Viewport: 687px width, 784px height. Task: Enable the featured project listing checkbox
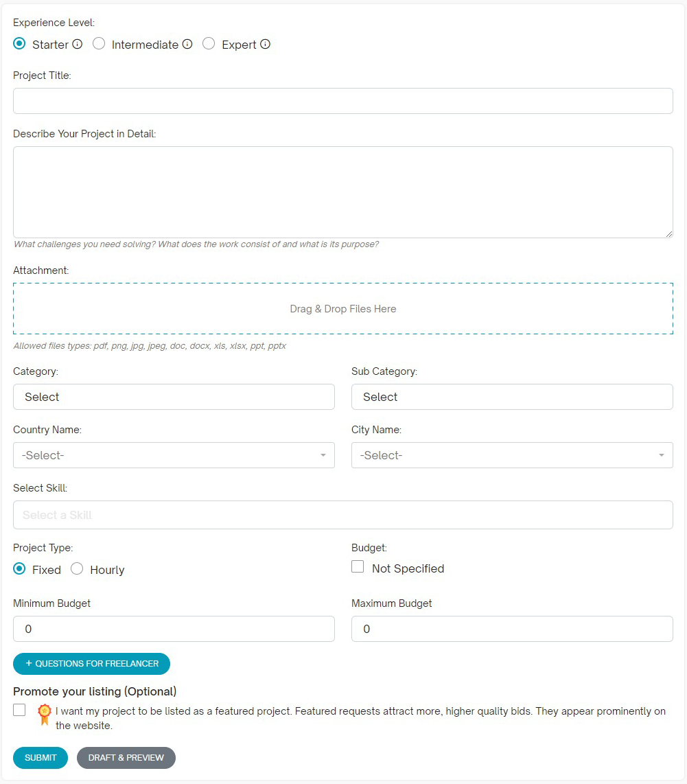click(19, 711)
